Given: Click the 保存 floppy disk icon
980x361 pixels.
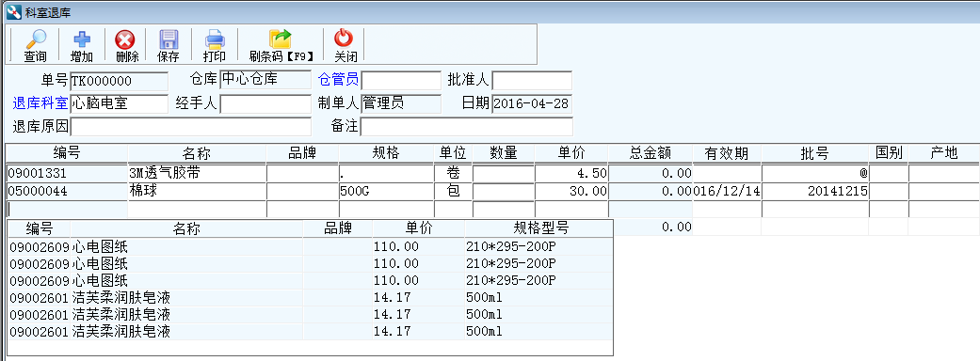Looking at the screenshot, I should click(x=169, y=40).
